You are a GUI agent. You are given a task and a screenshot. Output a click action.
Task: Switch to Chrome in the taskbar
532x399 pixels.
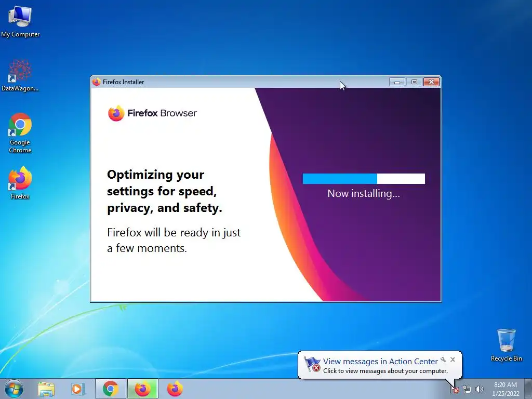111,389
